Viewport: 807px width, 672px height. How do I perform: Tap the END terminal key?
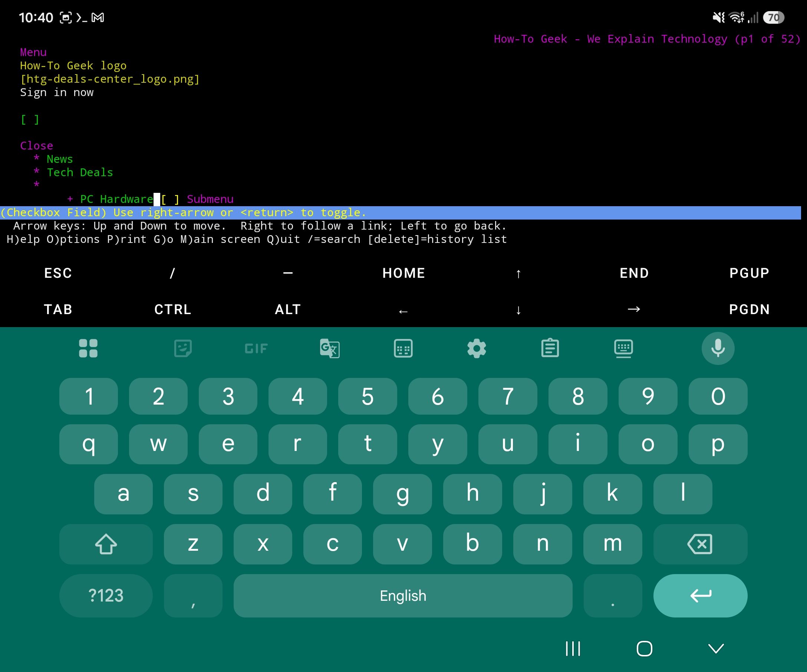pos(634,274)
